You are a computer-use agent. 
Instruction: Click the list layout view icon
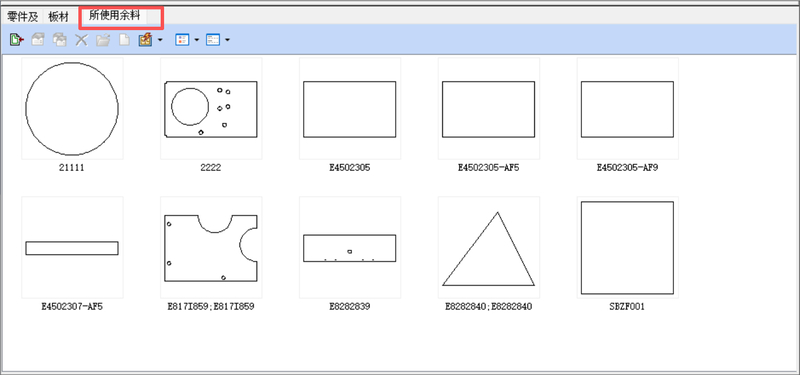213,40
